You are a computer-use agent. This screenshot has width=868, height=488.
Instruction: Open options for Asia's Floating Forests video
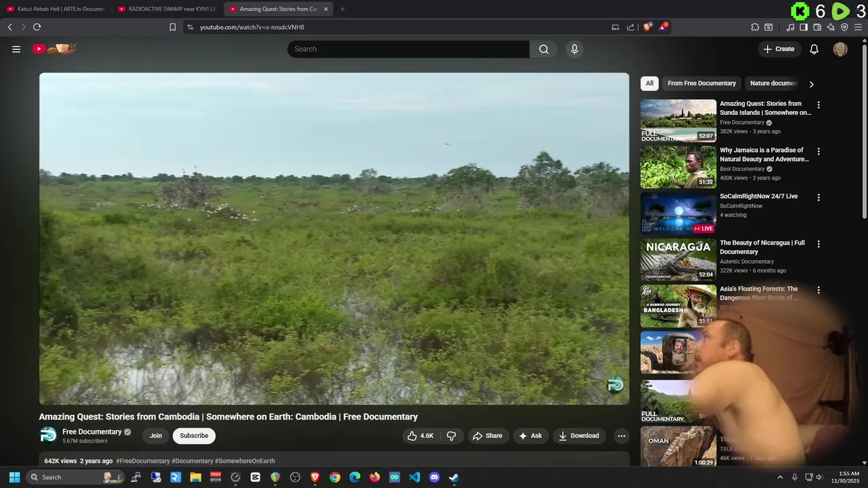coord(818,290)
